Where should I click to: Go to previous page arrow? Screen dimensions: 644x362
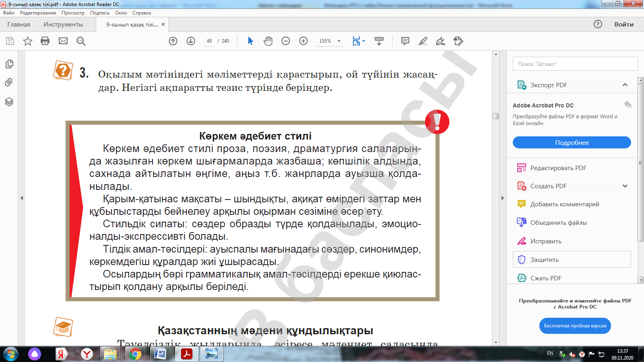(173, 41)
